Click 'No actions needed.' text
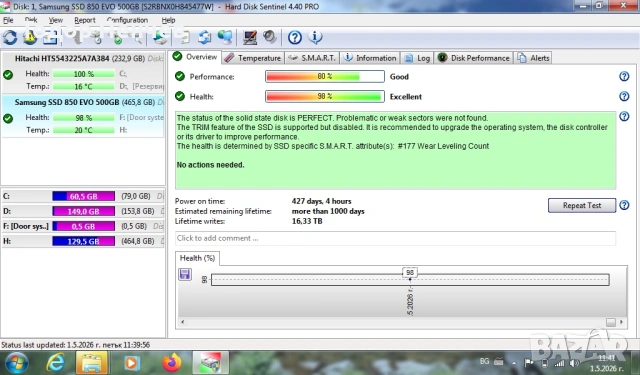This screenshot has height=375, width=640. [210, 165]
